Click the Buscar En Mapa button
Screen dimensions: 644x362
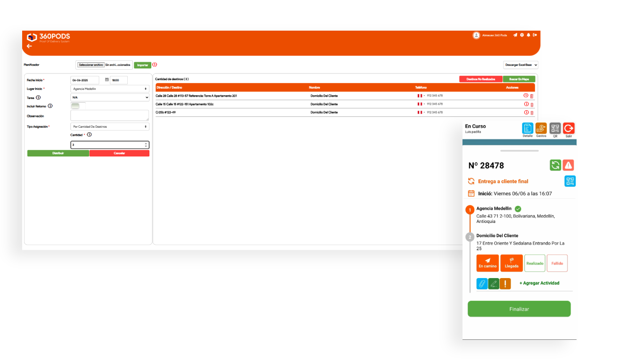[x=519, y=79]
